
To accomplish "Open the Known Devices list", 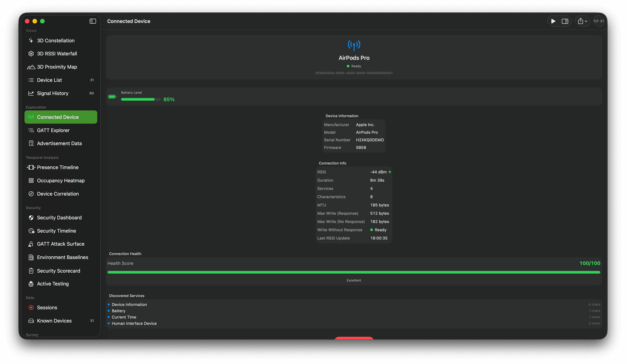I will (x=61, y=321).
